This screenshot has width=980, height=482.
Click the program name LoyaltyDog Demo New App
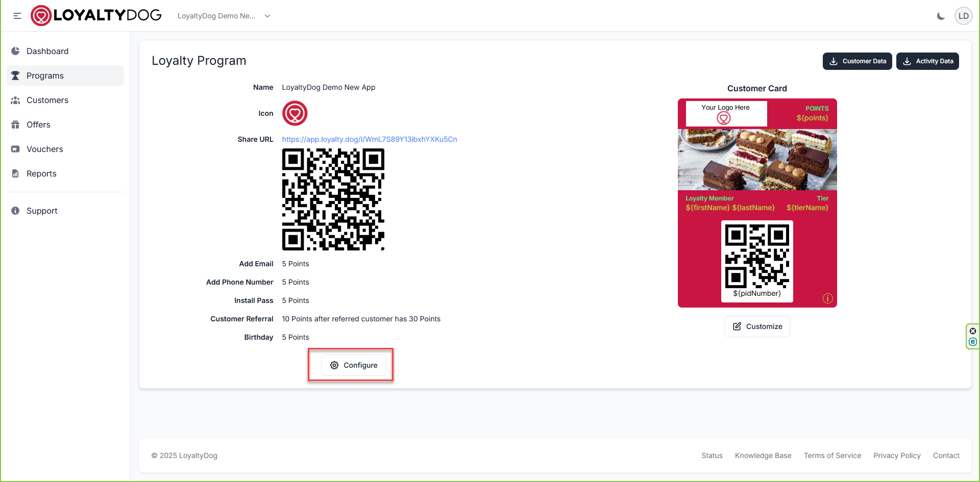(x=329, y=87)
